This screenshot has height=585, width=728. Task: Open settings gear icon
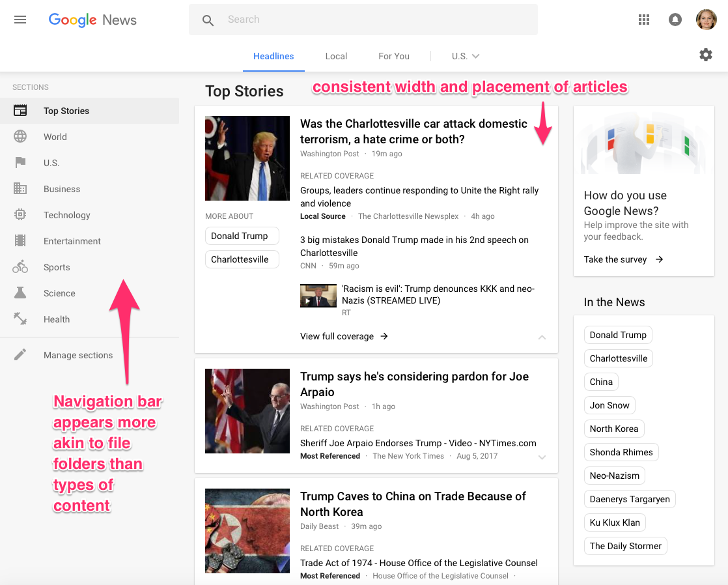pyautogui.click(x=706, y=55)
